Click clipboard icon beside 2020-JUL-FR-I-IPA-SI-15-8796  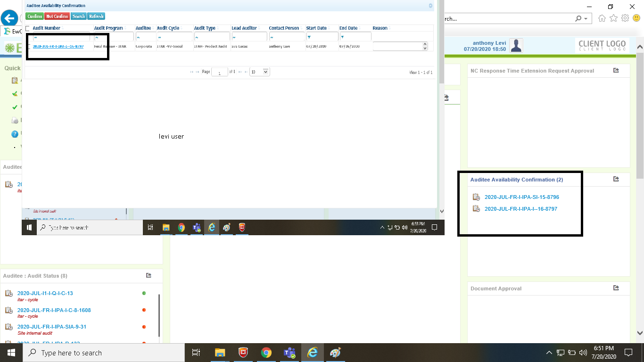477,197
